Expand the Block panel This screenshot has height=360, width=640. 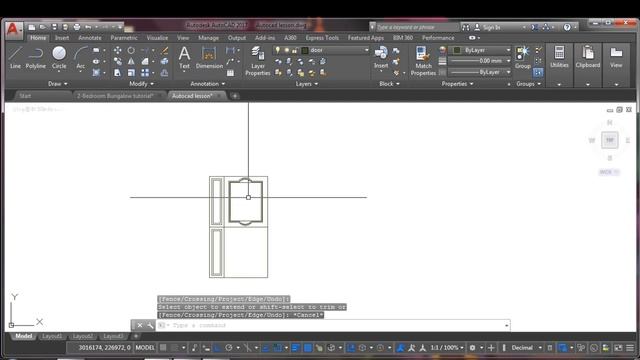click(x=389, y=84)
